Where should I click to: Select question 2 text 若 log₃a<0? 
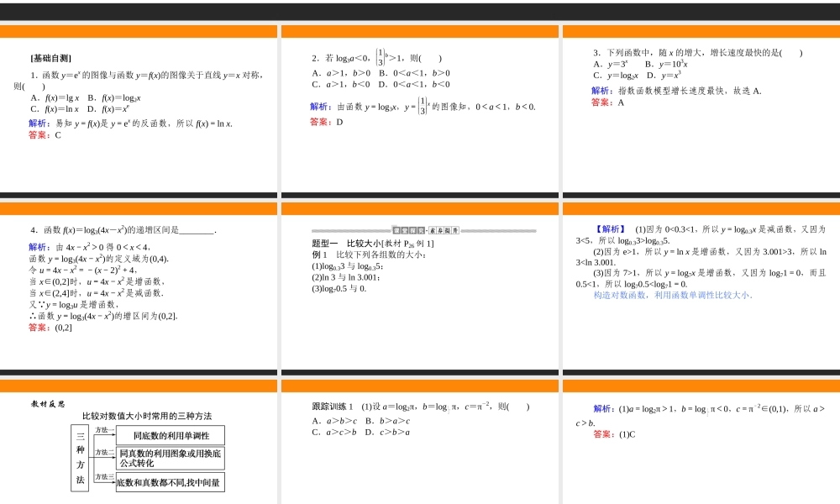coord(377,57)
